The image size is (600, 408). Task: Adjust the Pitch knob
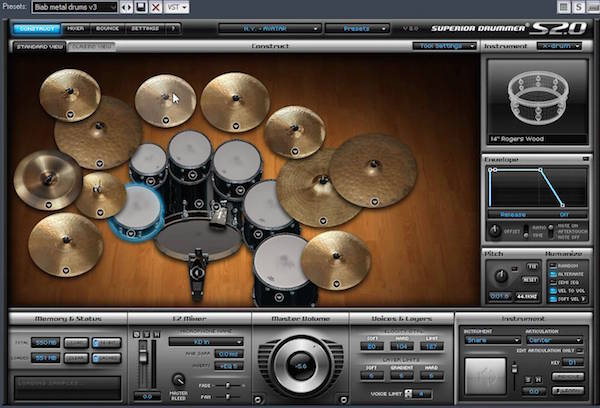pyautogui.click(x=501, y=276)
